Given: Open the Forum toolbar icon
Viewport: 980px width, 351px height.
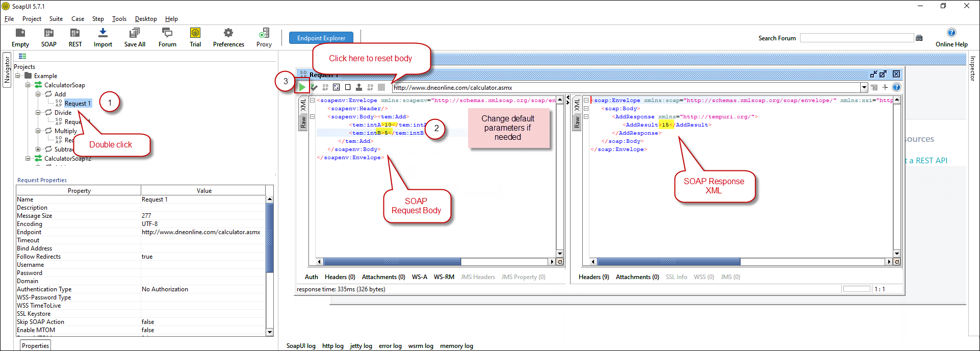Looking at the screenshot, I should (x=167, y=33).
